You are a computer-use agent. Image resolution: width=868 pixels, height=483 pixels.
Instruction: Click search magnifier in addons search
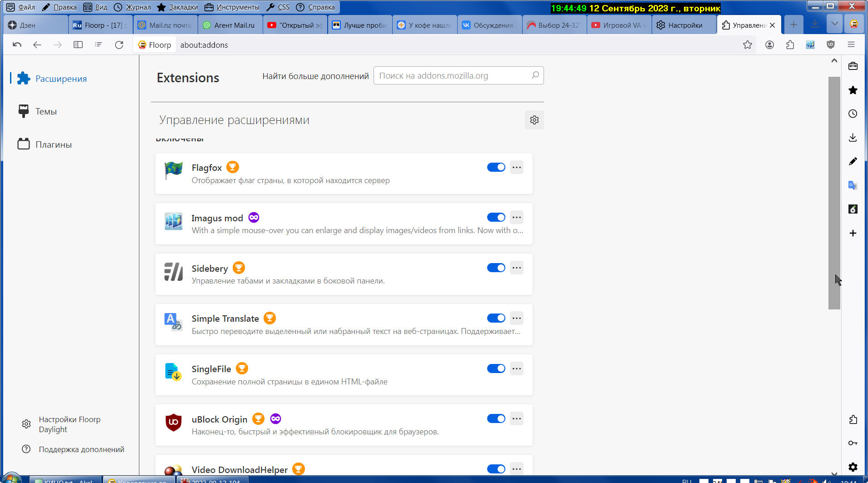tap(535, 75)
